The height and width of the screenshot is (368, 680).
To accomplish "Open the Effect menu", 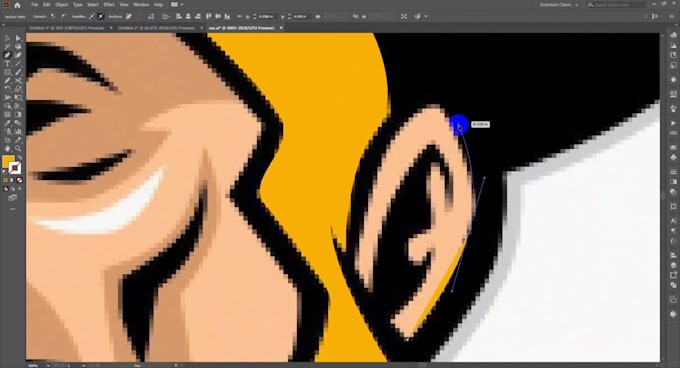I will (x=109, y=4).
